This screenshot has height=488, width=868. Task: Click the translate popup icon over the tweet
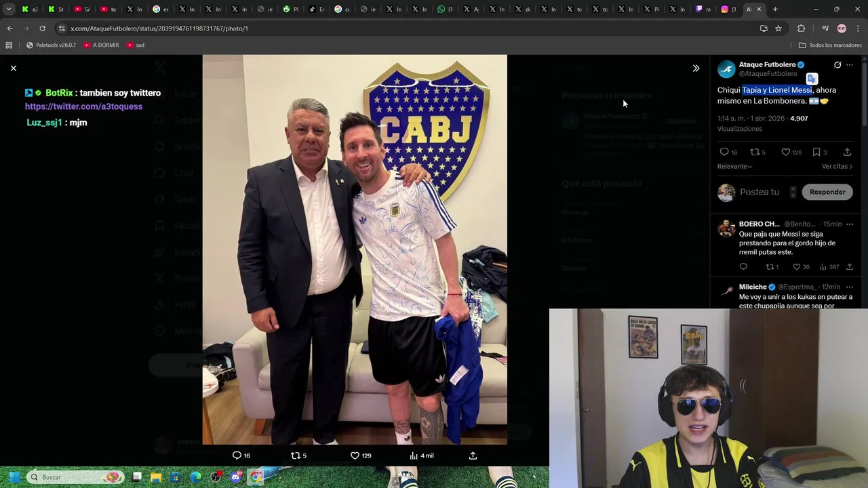click(x=812, y=79)
